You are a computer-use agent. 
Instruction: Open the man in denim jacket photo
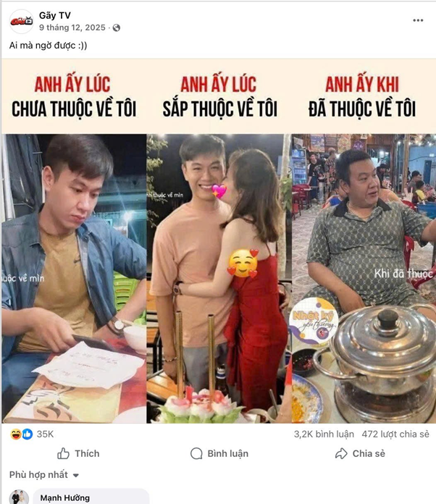pyautogui.click(x=74, y=278)
